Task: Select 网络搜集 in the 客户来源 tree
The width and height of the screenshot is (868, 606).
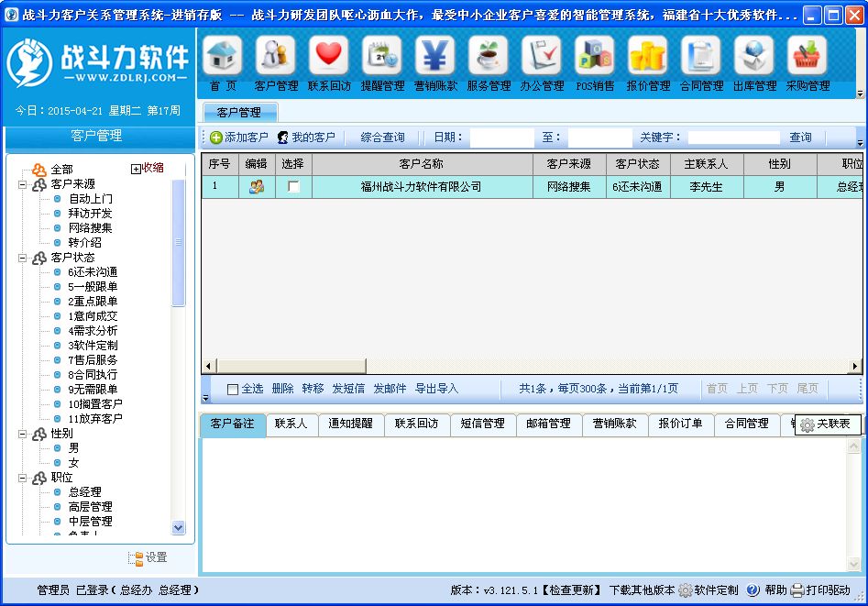Action: [x=90, y=228]
